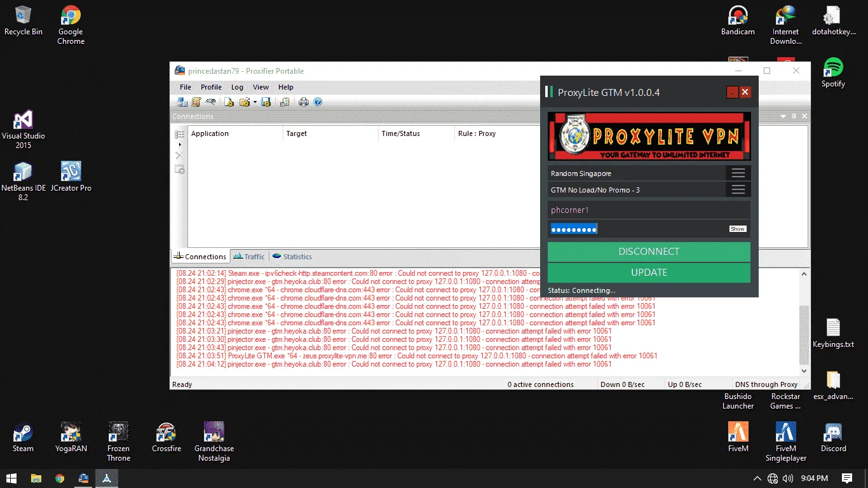The height and width of the screenshot is (488, 868).
Task: Select the YogaRAN desktop icon
Action: tap(71, 437)
